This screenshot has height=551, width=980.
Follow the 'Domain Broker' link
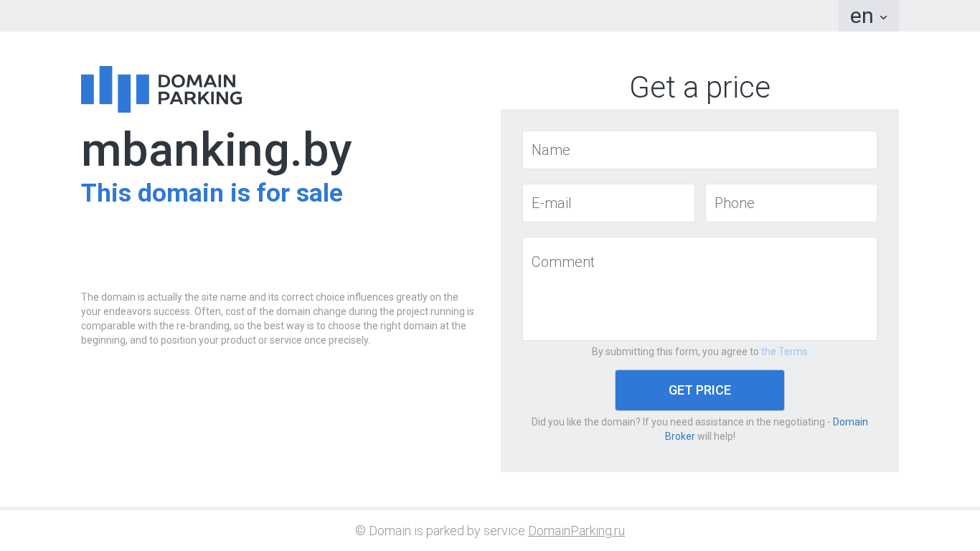tap(849, 422)
